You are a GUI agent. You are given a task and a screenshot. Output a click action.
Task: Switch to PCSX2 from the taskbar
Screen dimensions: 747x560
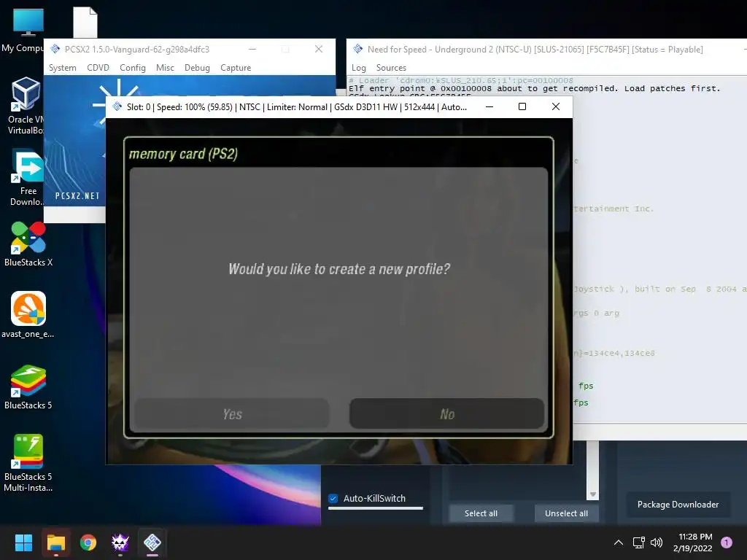point(152,542)
